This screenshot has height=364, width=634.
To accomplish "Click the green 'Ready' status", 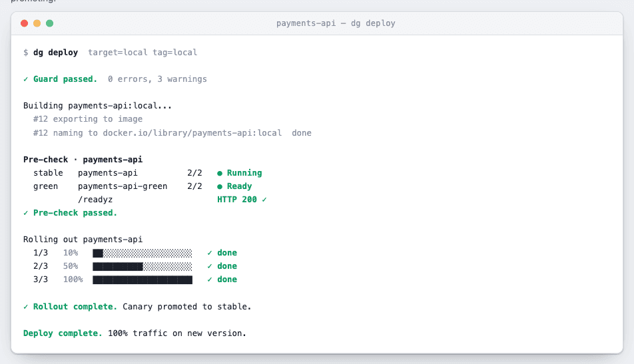I will pyautogui.click(x=239, y=186).
